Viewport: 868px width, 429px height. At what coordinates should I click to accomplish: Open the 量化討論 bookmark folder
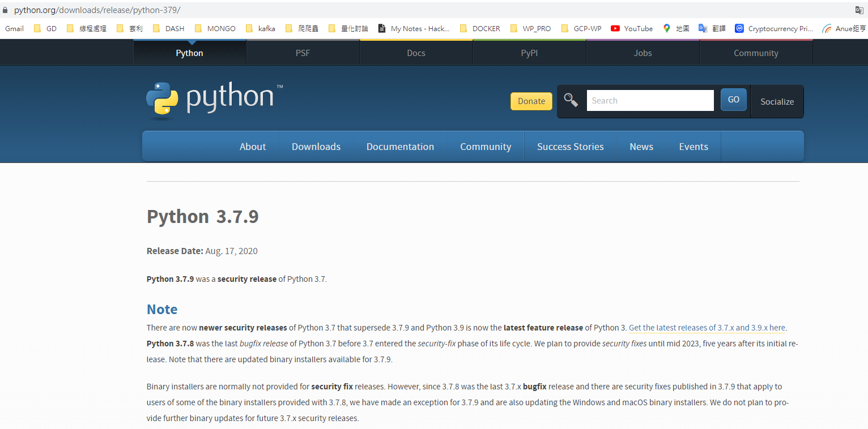(x=348, y=28)
